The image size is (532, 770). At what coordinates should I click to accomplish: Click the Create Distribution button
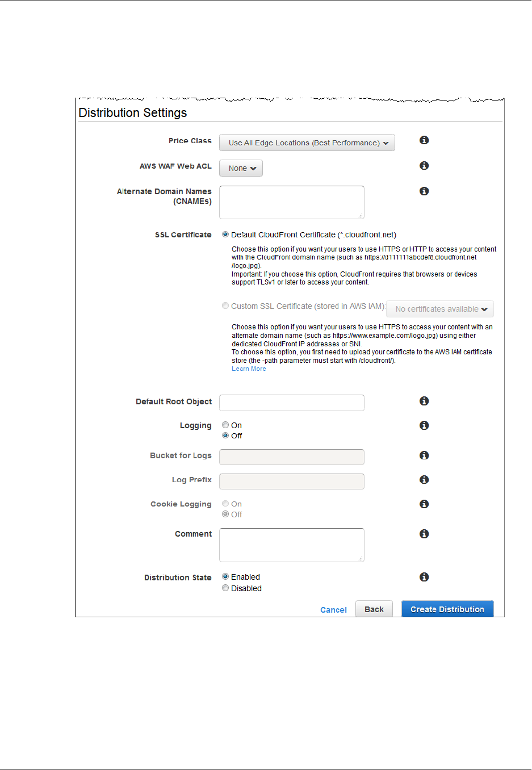[447, 609]
